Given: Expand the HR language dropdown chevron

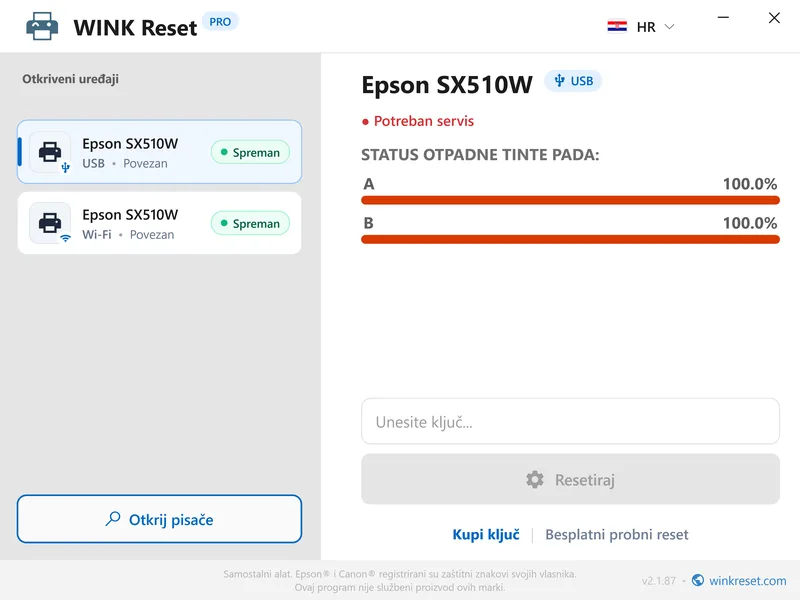Looking at the screenshot, I should [x=669, y=27].
